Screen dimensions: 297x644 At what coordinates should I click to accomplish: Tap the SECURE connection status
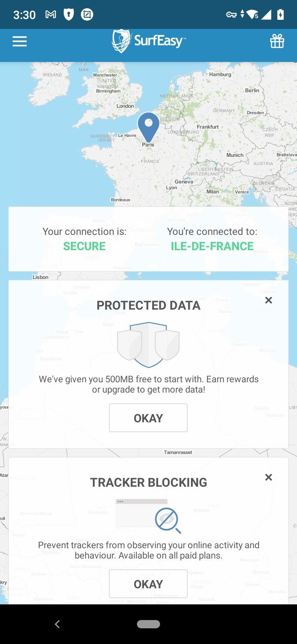(x=84, y=246)
